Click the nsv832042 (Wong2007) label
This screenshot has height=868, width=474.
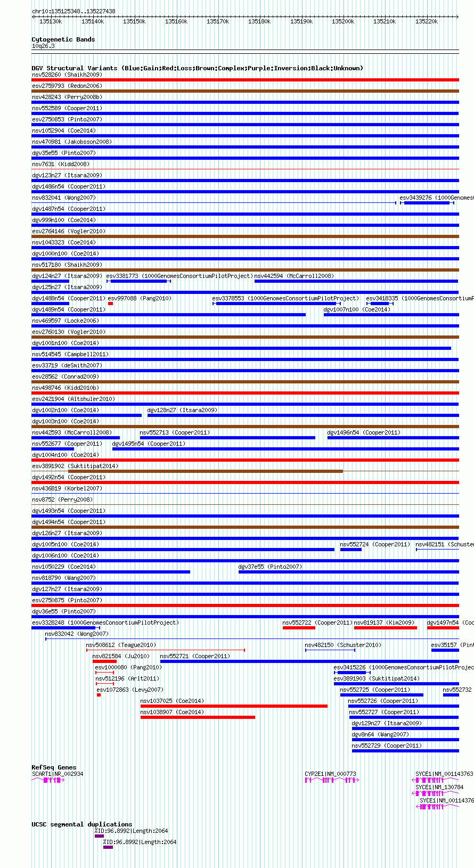click(77, 634)
